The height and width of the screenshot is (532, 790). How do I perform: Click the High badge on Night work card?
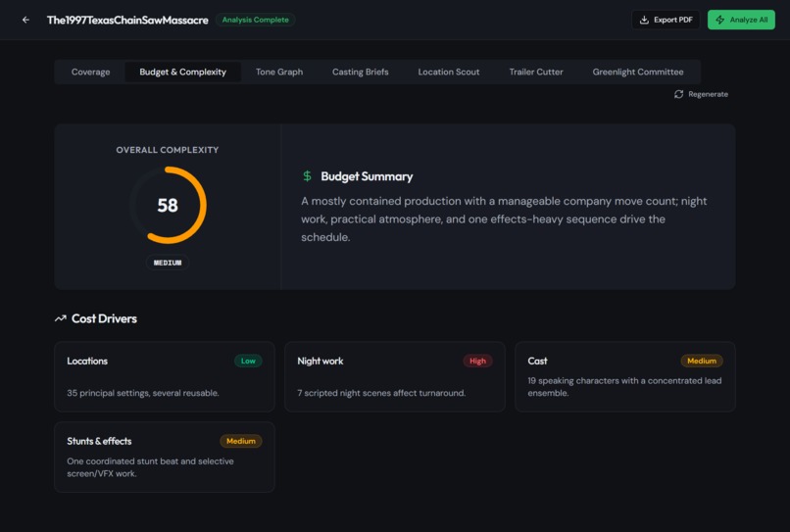click(x=477, y=361)
